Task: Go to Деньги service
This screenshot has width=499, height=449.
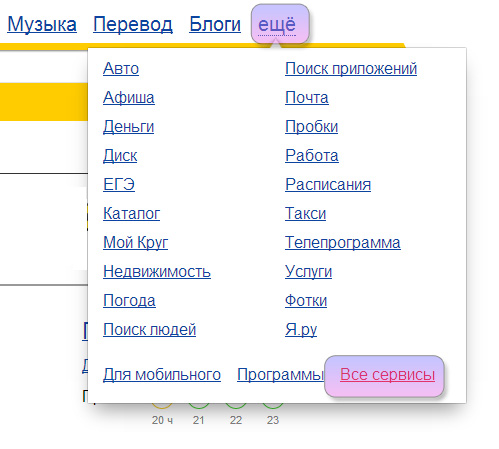Action: click(x=129, y=127)
